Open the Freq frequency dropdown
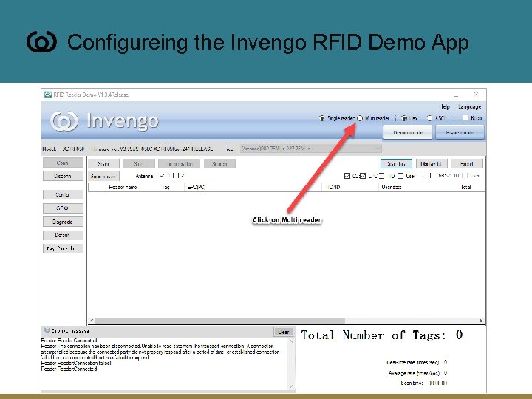The height and width of the screenshot is (399, 532). (x=311, y=149)
